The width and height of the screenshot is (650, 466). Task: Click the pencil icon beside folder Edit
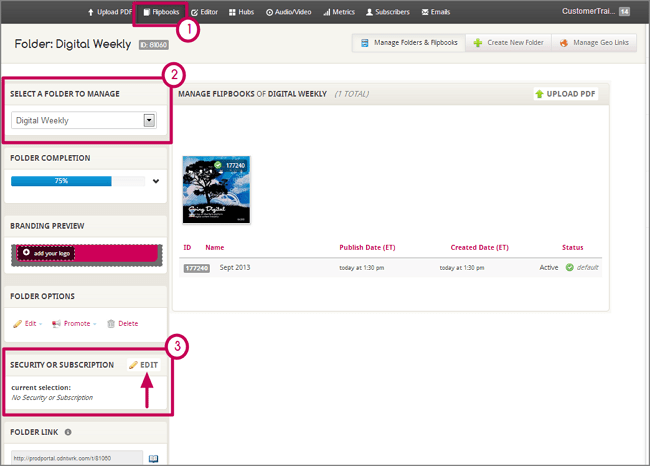click(17, 324)
